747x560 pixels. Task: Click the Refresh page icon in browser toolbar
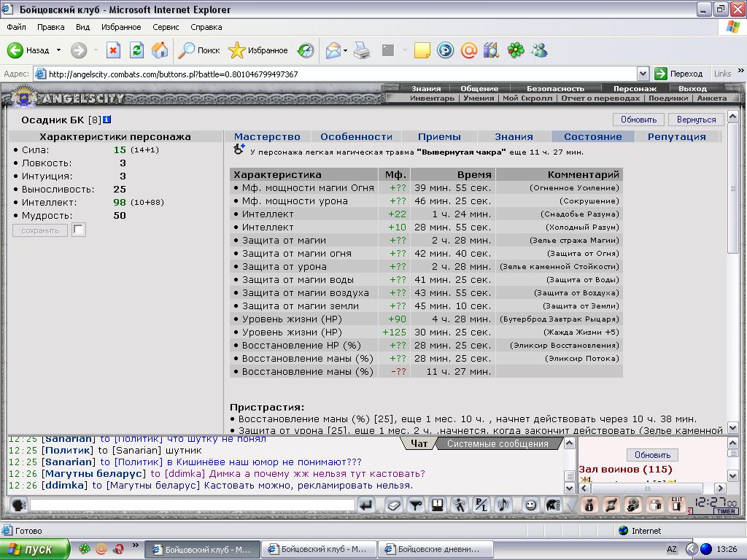point(136,50)
